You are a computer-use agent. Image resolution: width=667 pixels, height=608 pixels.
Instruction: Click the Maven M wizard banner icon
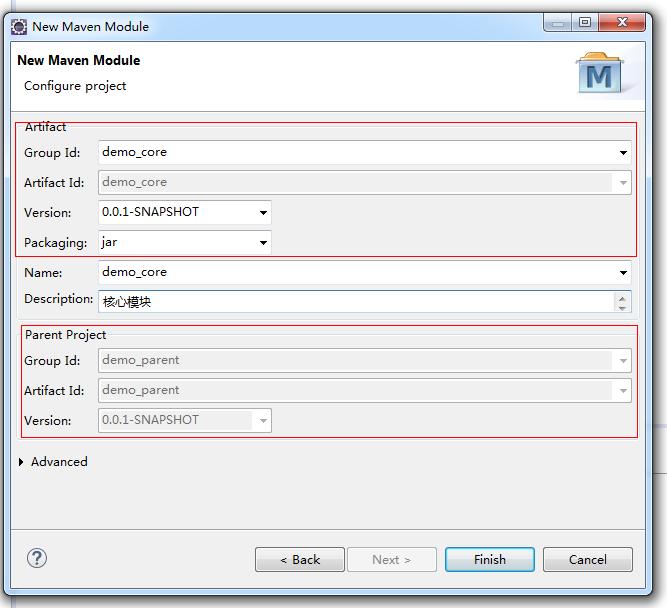tap(600, 73)
